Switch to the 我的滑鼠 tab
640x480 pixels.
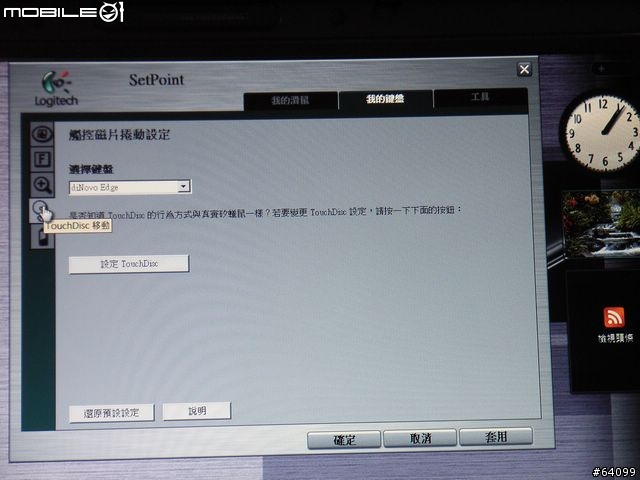(290, 100)
